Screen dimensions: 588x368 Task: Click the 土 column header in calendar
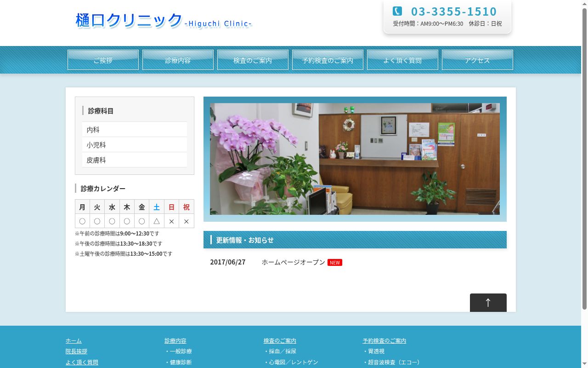click(157, 207)
